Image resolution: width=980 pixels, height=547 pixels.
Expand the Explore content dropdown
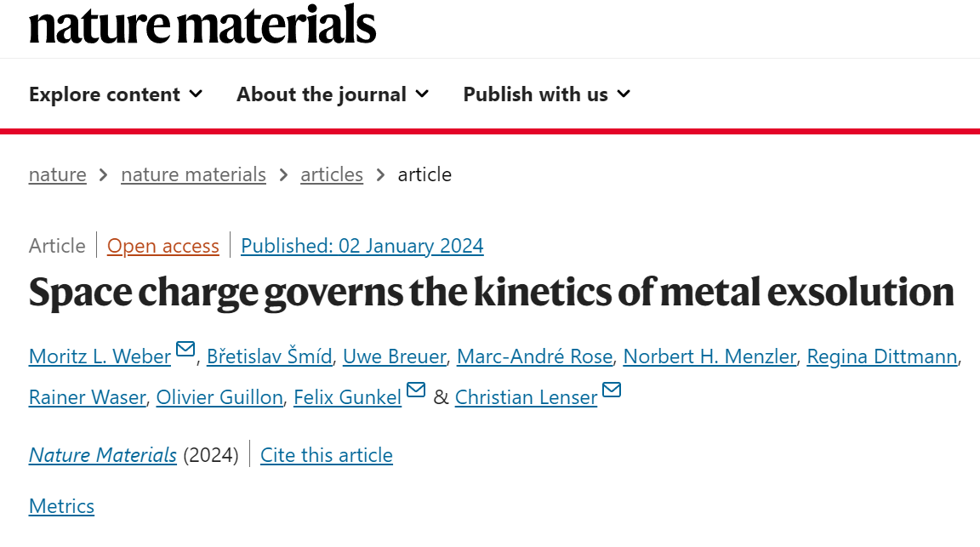click(x=116, y=94)
